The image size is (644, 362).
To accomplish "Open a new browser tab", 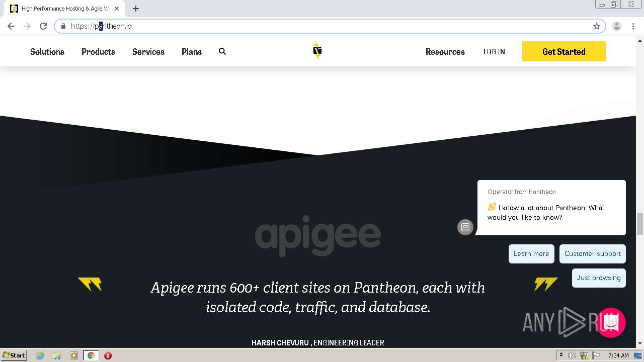I will (x=136, y=9).
